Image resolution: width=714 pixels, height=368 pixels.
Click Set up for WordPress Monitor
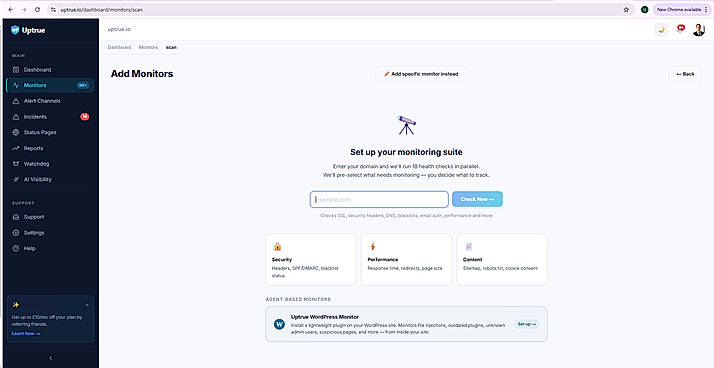(526, 324)
